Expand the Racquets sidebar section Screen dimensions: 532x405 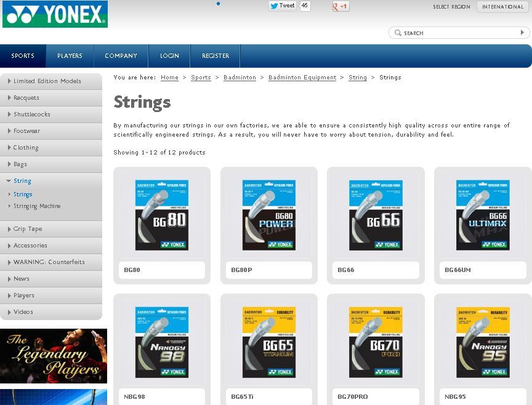(26, 98)
